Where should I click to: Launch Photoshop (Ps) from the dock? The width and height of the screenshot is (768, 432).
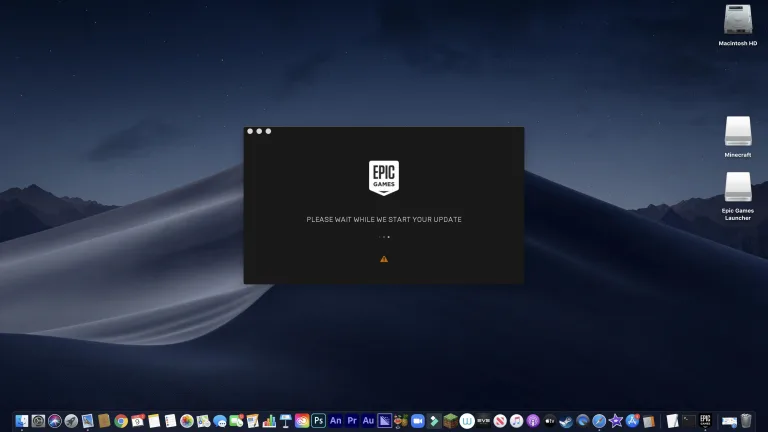click(318, 421)
